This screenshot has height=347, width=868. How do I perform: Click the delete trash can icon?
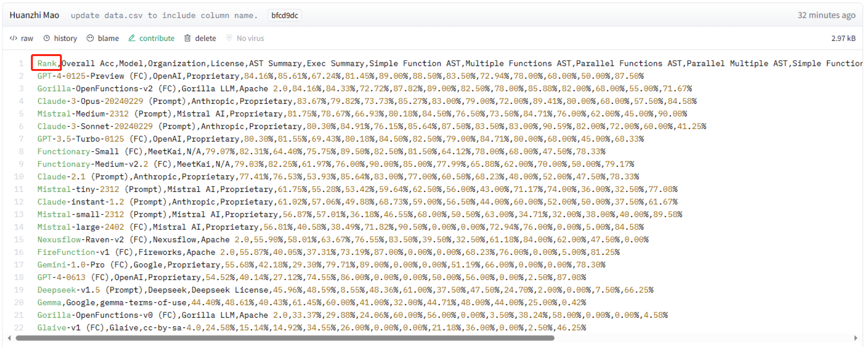[187, 38]
